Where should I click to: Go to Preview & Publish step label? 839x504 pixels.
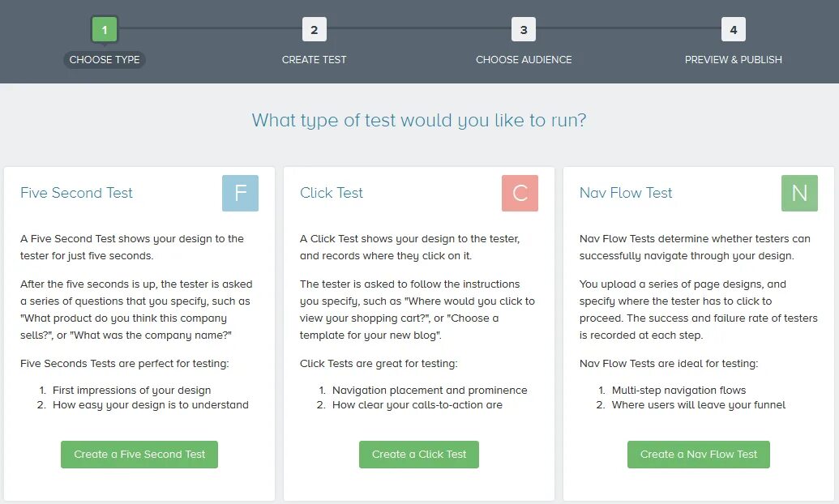(x=733, y=59)
